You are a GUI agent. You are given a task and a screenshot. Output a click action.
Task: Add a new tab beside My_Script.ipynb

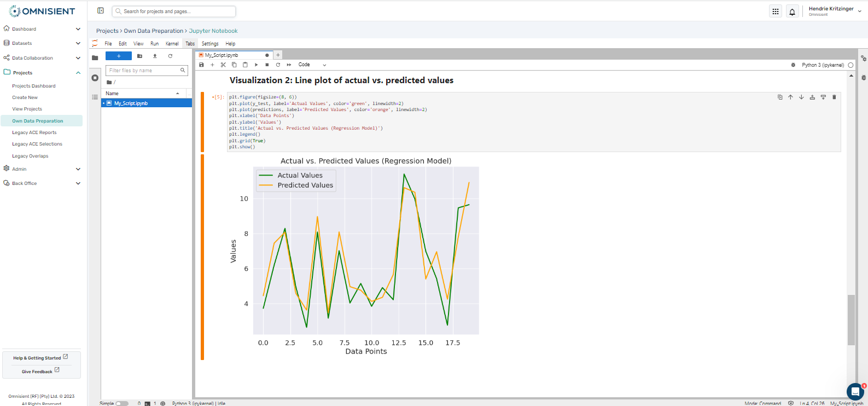[x=278, y=55]
